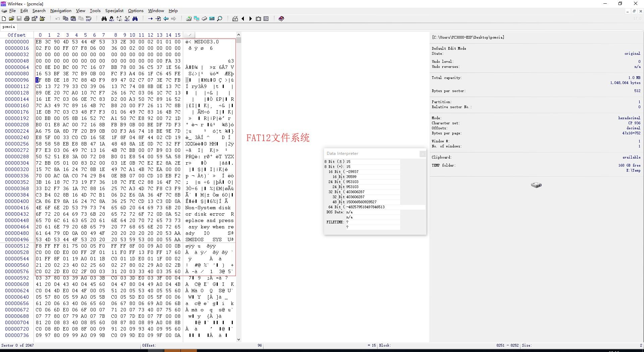Screen dimensions: 644x352
Task: Click the magnifying glass Analyze icon
Action: [220, 19]
